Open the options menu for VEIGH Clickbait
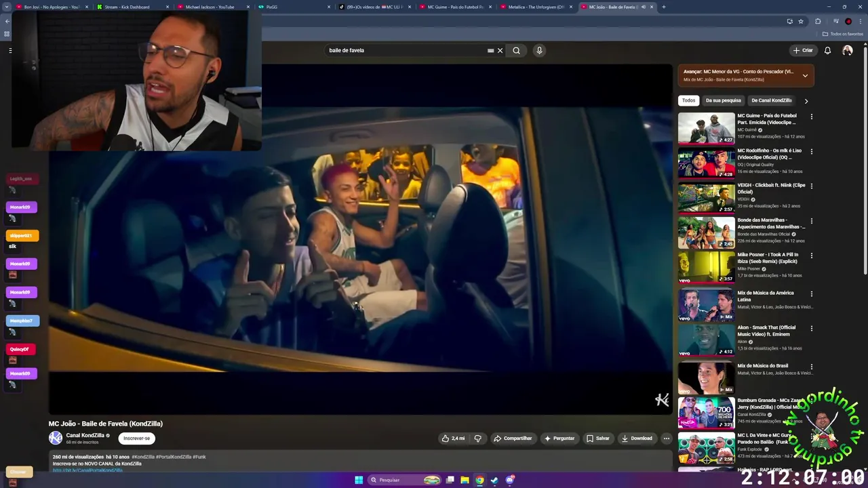The image size is (868, 488). point(811,186)
